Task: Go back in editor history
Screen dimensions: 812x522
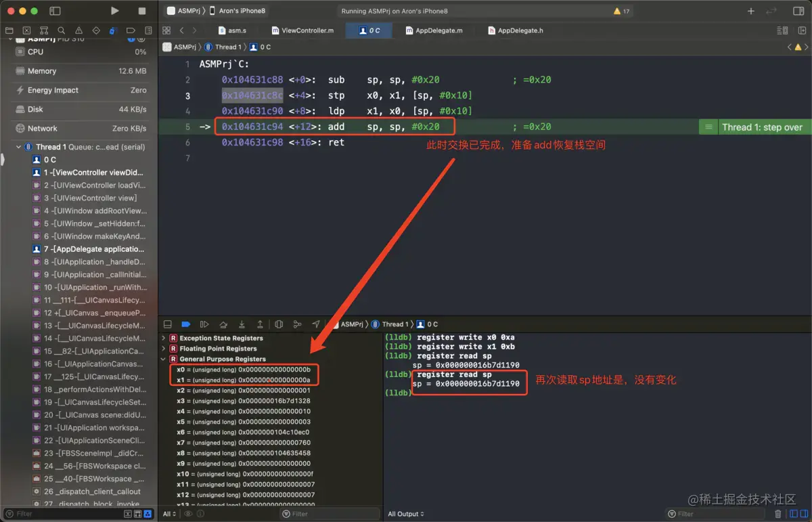Action: coord(181,30)
